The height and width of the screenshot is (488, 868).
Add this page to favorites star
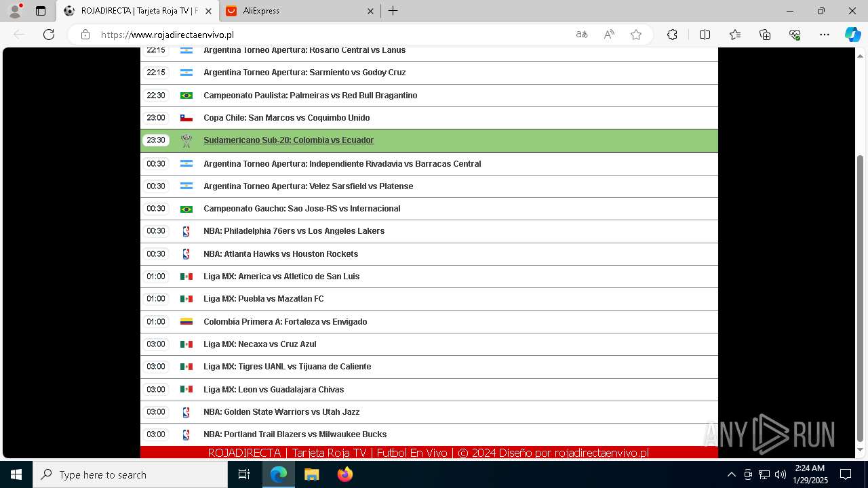[636, 35]
